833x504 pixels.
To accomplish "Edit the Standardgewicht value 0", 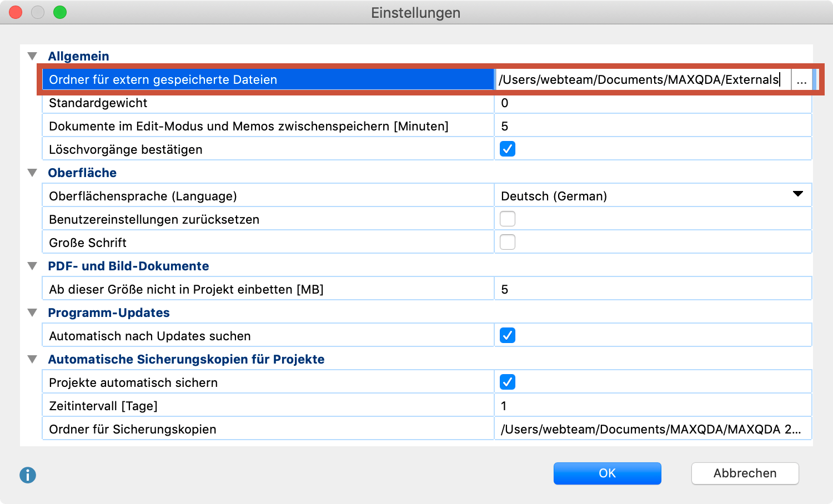I will (x=653, y=103).
